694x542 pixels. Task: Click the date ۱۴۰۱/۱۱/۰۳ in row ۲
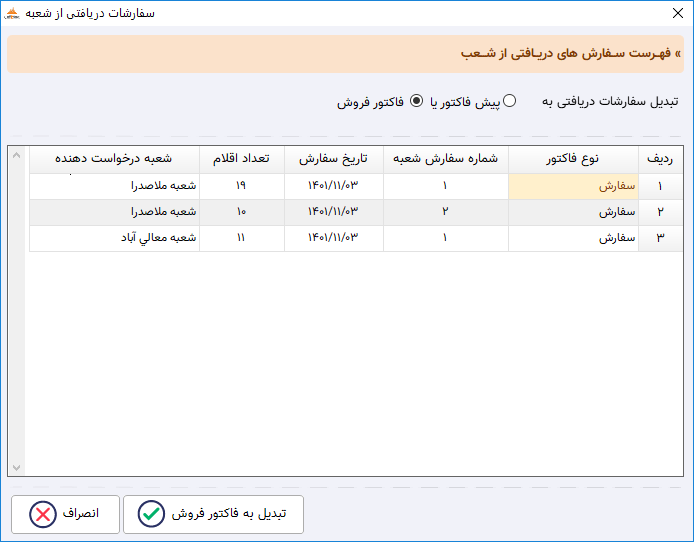click(x=334, y=212)
